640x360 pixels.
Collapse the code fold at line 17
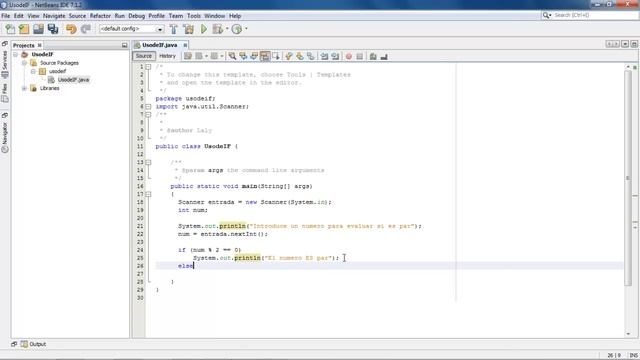click(x=149, y=194)
